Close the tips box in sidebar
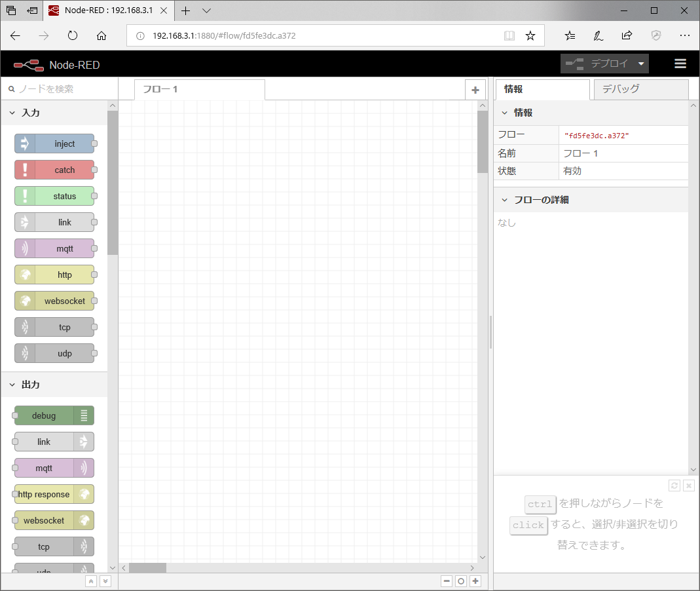 [x=689, y=486]
